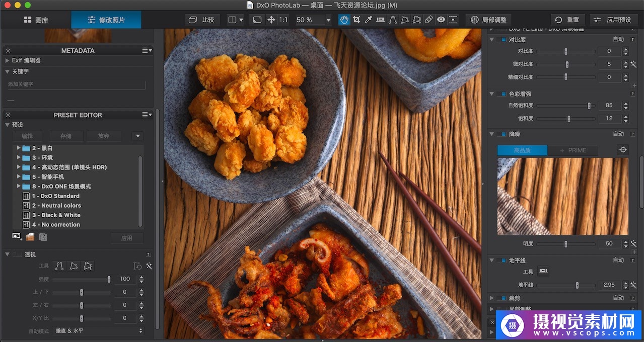
Task: Pick the white balance eyedropper tool
Action: point(368,20)
